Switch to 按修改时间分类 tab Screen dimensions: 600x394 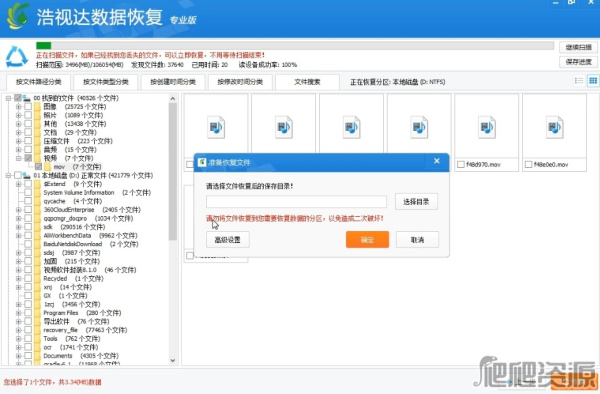240,82
